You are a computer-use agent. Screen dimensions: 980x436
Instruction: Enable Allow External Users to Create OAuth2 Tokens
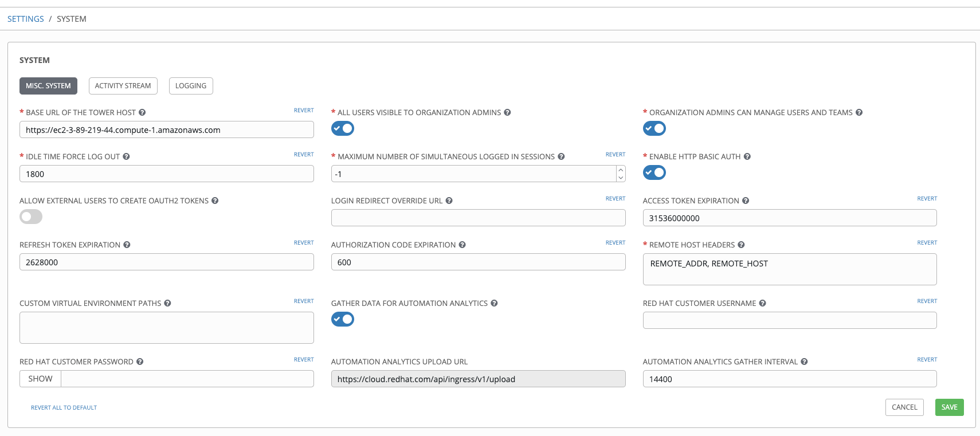pyautogui.click(x=31, y=217)
